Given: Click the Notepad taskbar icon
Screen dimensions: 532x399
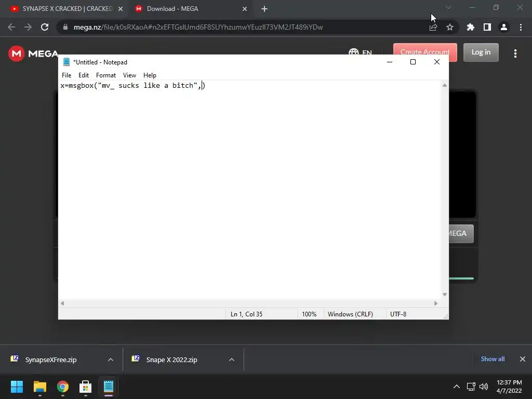Looking at the screenshot, I should click(109, 387).
